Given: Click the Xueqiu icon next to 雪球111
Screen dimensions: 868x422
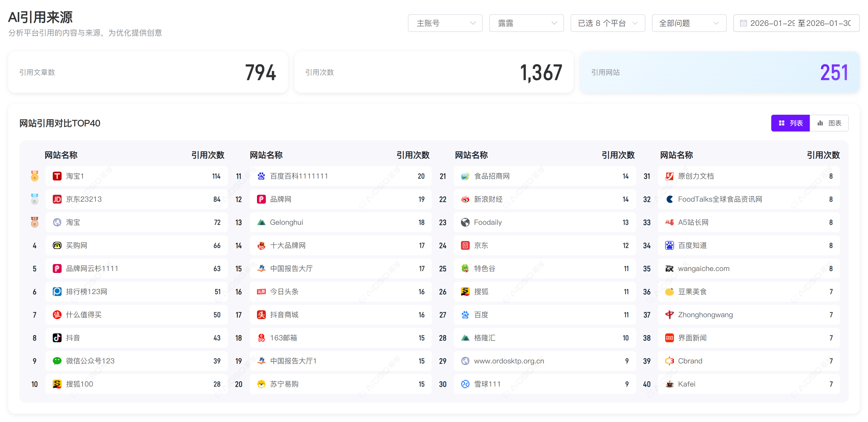Looking at the screenshot, I should [x=465, y=384].
